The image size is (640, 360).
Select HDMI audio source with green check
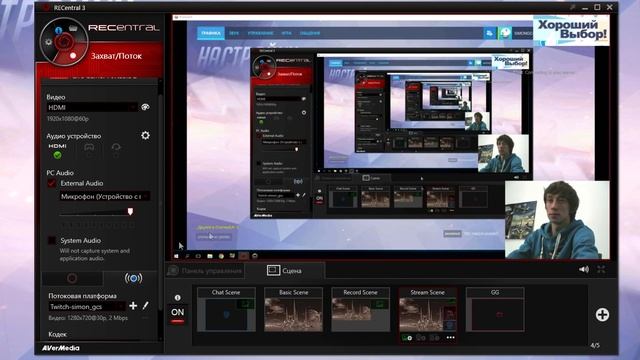click(58, 151)
